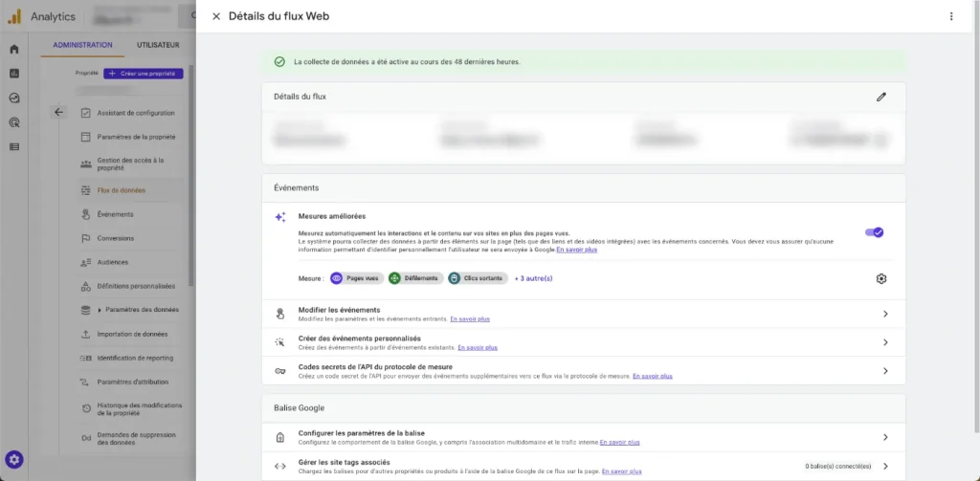This screenshot has height=481, width=980.
Task: Open enhanced measurement settings gear
Action: [x=881, y=278]
